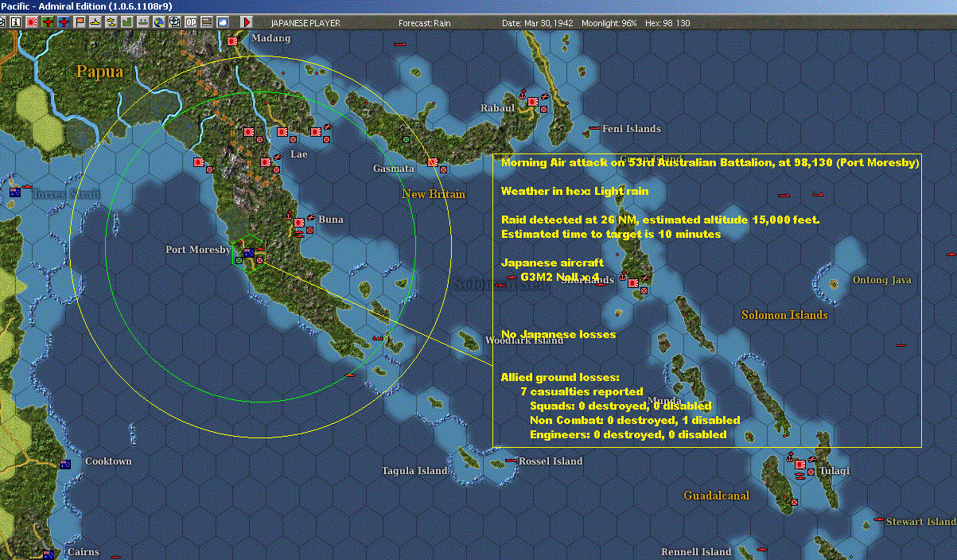Image resolution: width=957 pixels, height=560 pixels.
Task: Select the Japanese base flag at Rabaul
Action: click(532, 102)
